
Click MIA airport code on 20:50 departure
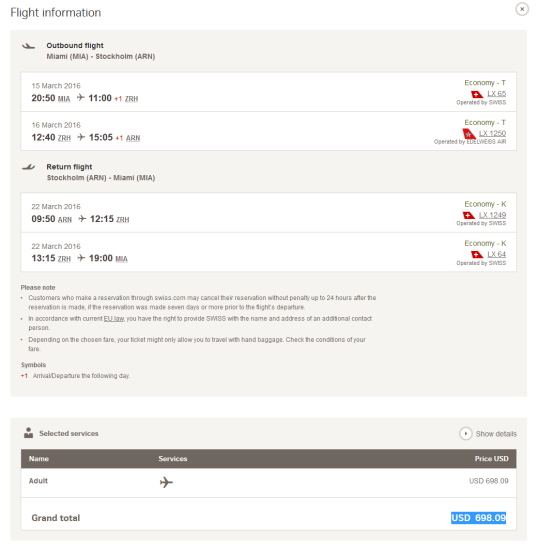[x=64, y=99]
